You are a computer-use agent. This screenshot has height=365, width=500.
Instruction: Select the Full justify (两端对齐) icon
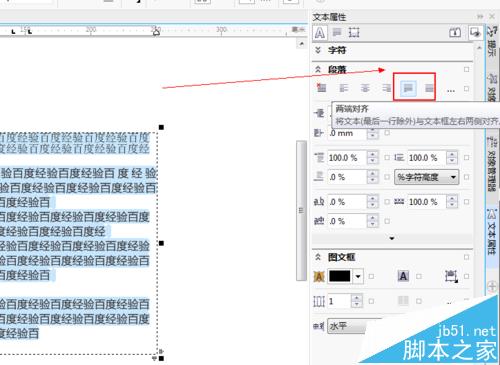coord(408,88)
